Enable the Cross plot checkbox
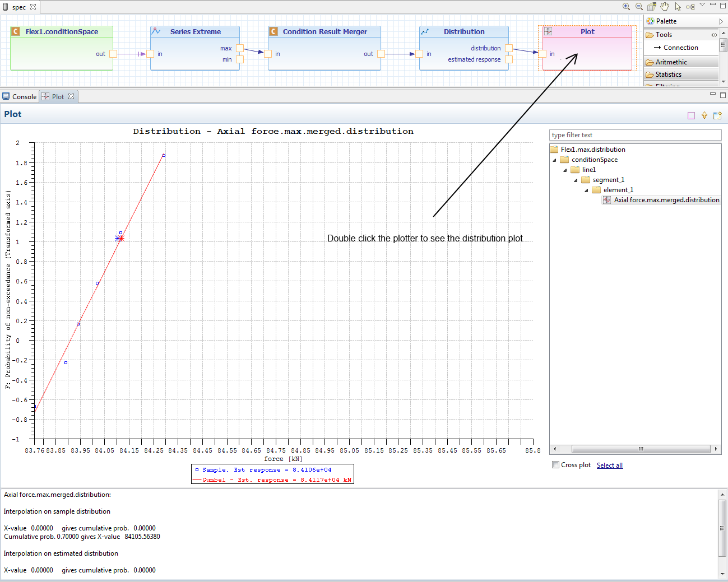Image resolution: width=728 pixels, height=582 pixels. coord(555,465)
